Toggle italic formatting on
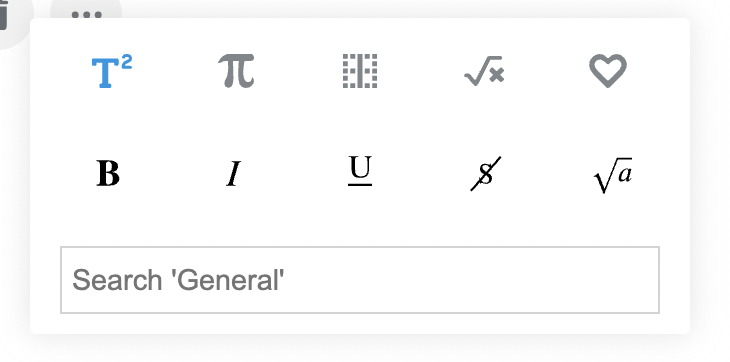Screen dimensions: 730x362 (x=233, y=174)
